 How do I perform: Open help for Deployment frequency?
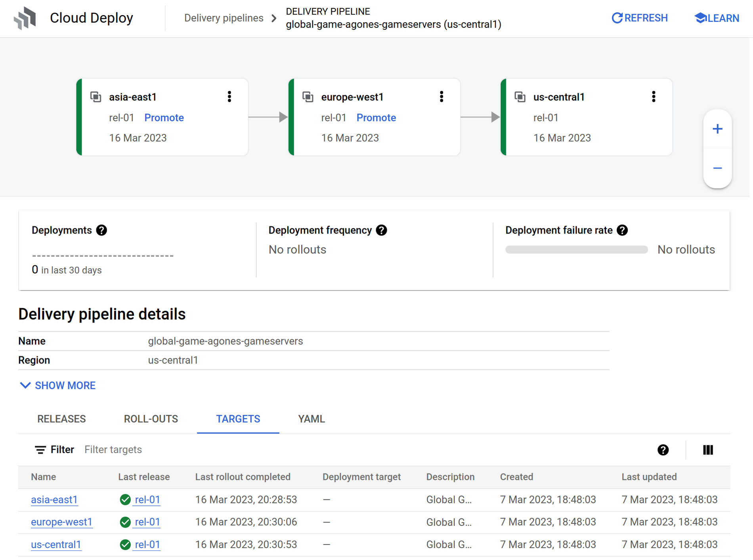point(381,230)
